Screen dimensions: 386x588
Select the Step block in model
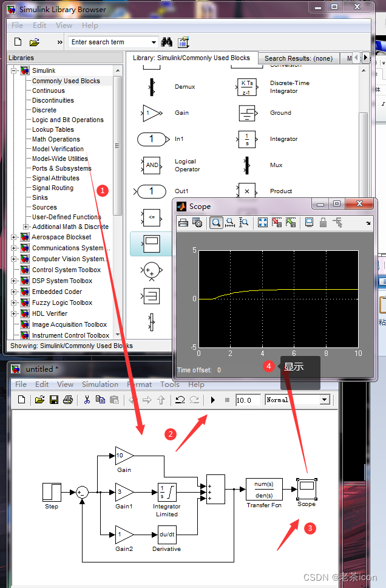(x=52, y=493)
